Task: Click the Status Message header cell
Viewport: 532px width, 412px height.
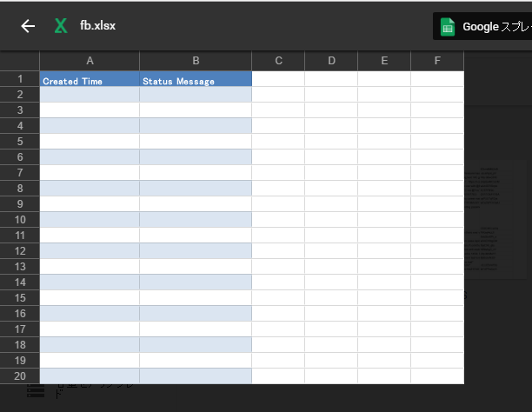Action: pos(196,79)
